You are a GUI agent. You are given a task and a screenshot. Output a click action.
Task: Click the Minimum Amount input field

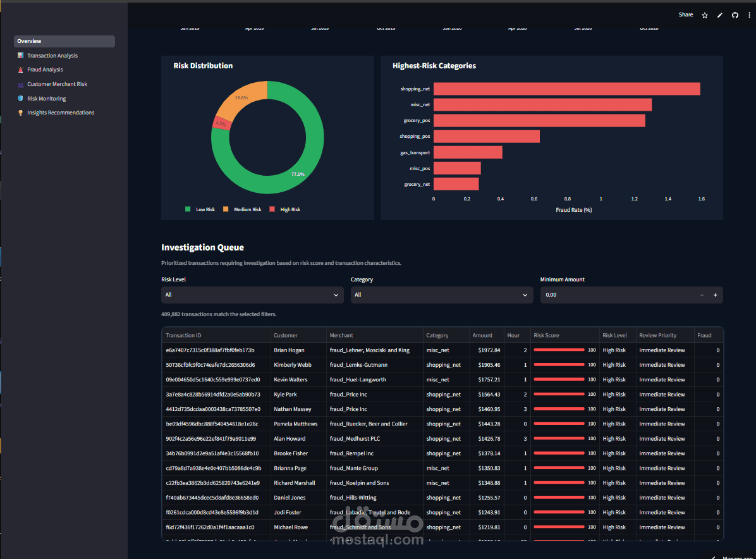point(618,295)
